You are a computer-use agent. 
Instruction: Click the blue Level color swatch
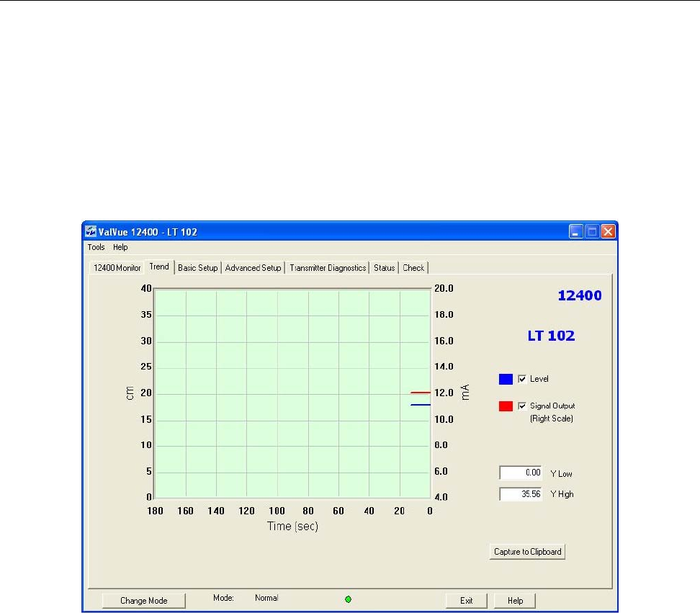(x=506, y=379)
